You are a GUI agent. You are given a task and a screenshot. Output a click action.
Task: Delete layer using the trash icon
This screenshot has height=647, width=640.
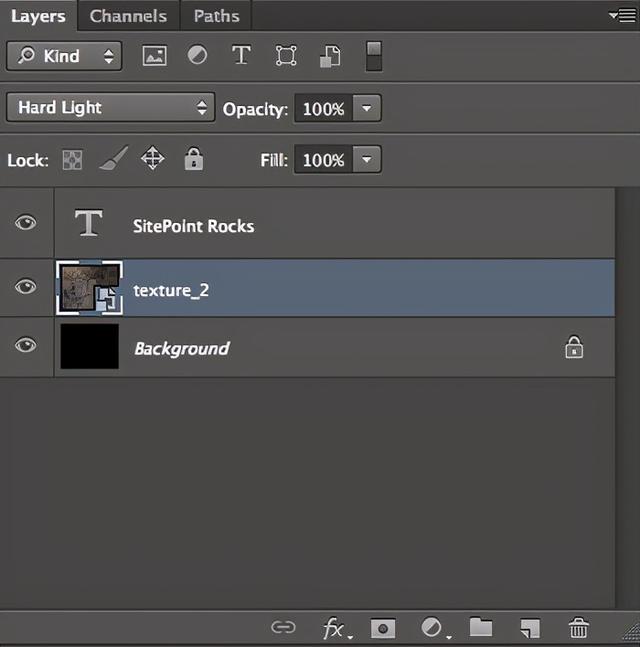[x=578, y=627]
